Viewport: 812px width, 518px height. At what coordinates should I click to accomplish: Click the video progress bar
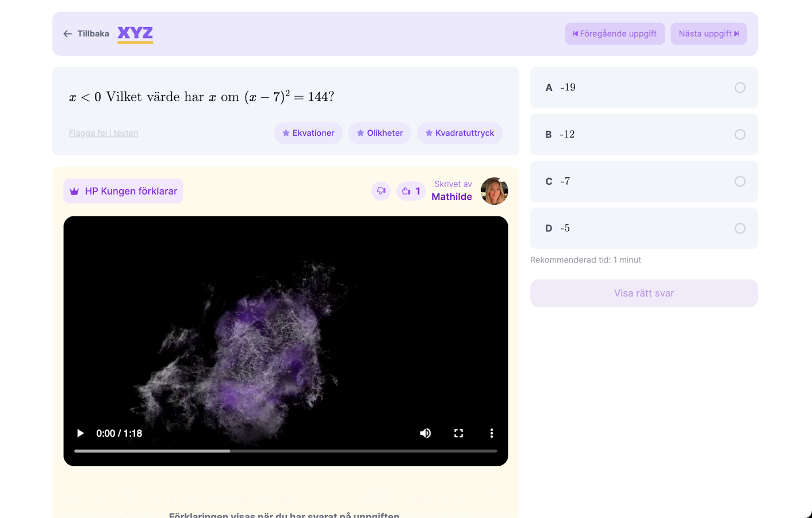coord(286,451)
